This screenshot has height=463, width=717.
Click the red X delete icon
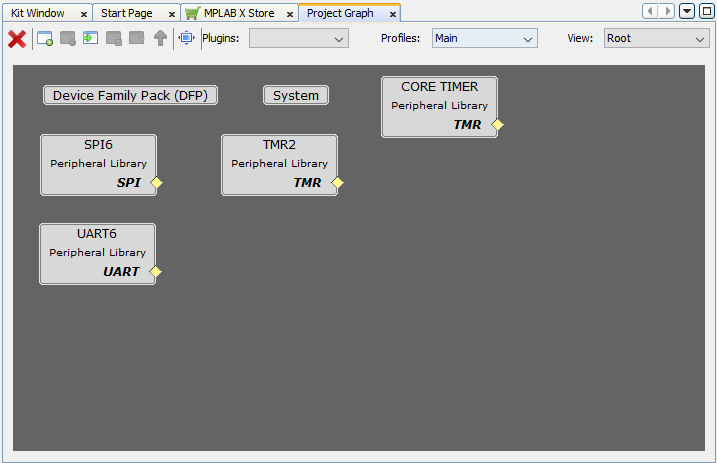(17, 39)
